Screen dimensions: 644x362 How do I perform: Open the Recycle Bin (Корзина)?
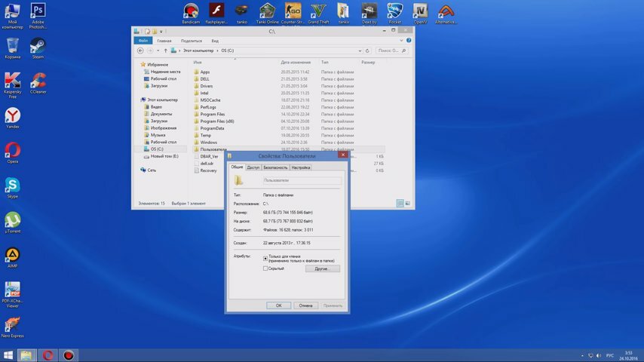(12, 48)
